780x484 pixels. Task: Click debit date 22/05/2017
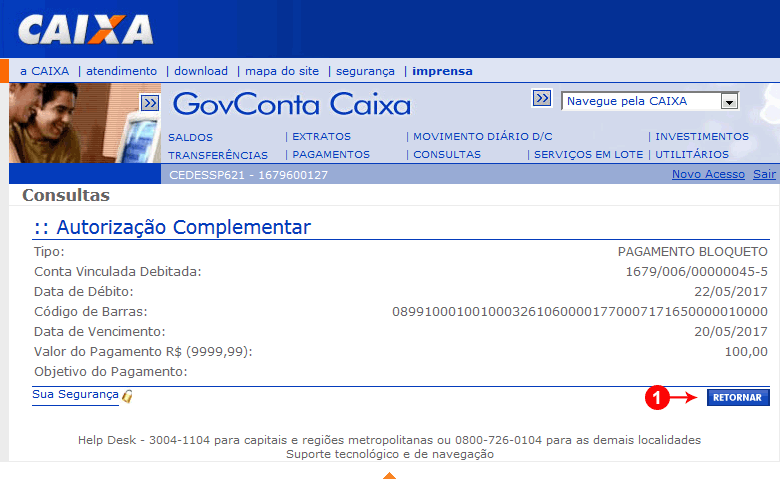731,291
